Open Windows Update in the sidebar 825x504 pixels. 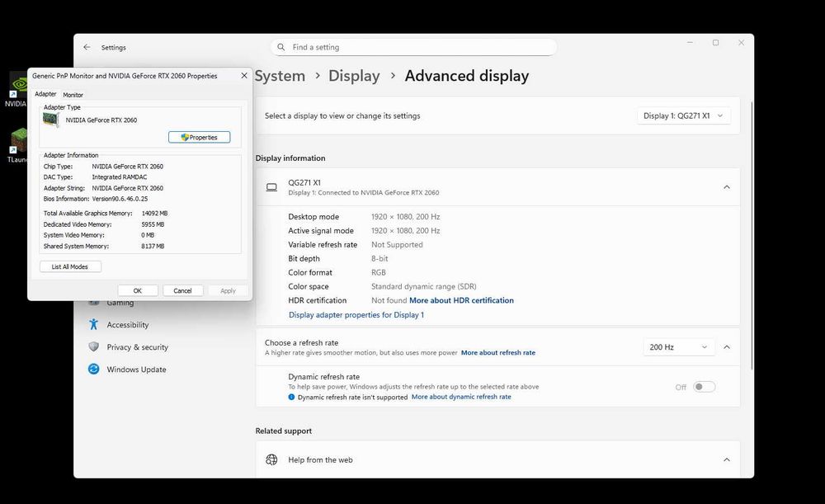click(x=136, y=370)
